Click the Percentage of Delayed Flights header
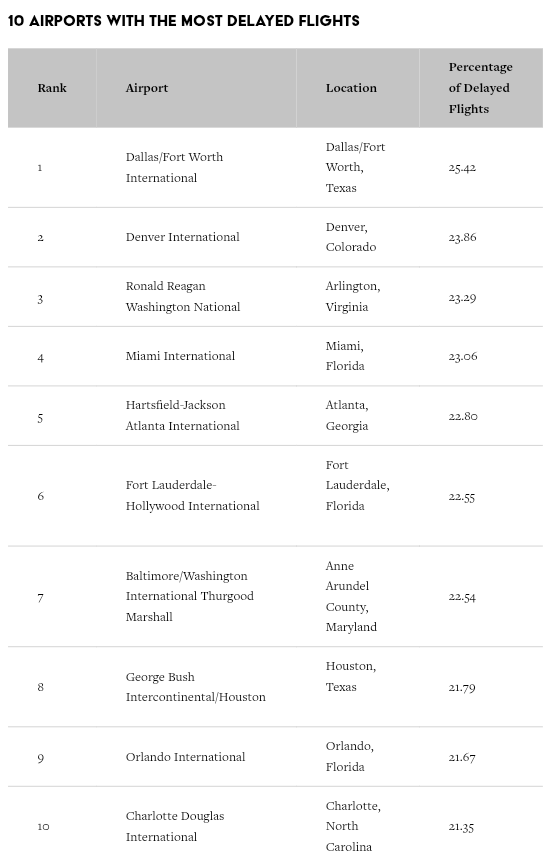This screenshot has height=864, width=549. pos(480,88)
